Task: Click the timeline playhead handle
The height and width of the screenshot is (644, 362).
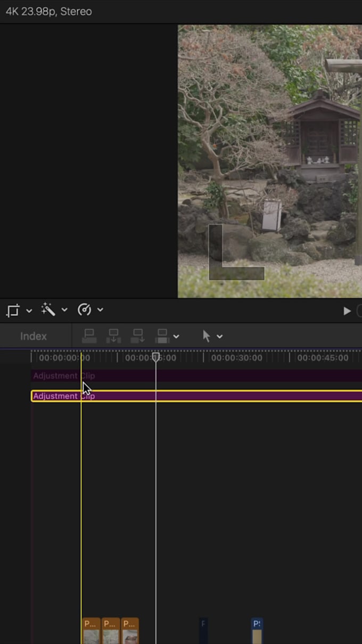Action: click(x=156, y=357)
